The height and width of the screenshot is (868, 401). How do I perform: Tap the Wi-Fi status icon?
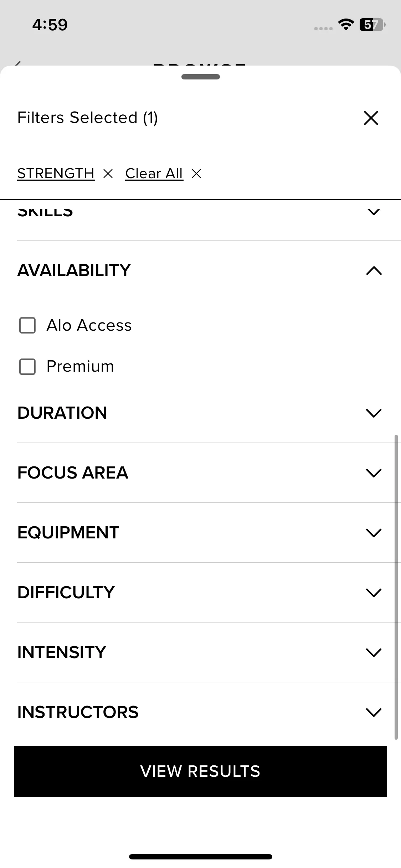click(345, 25)
